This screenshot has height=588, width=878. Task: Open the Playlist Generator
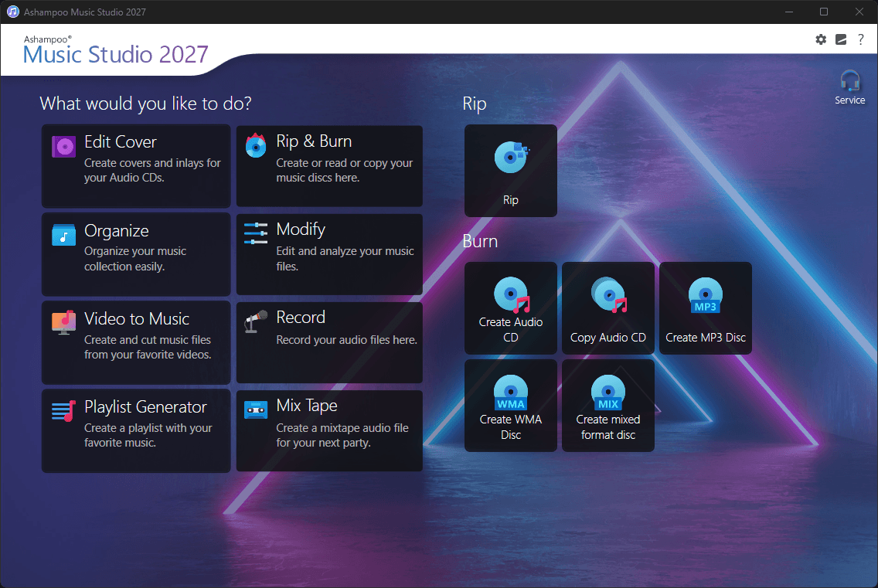[x=136, y=430]
